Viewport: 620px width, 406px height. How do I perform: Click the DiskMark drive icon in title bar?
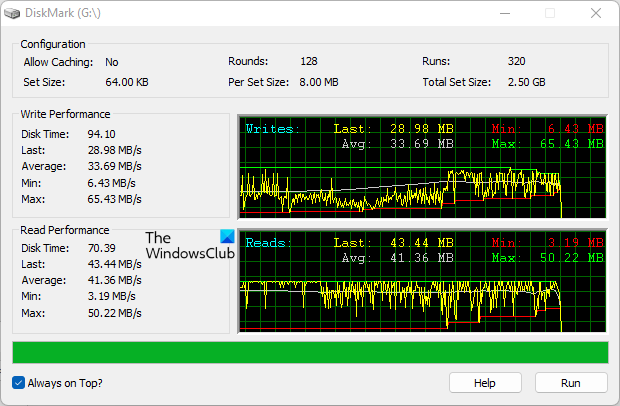pos(12,13)
